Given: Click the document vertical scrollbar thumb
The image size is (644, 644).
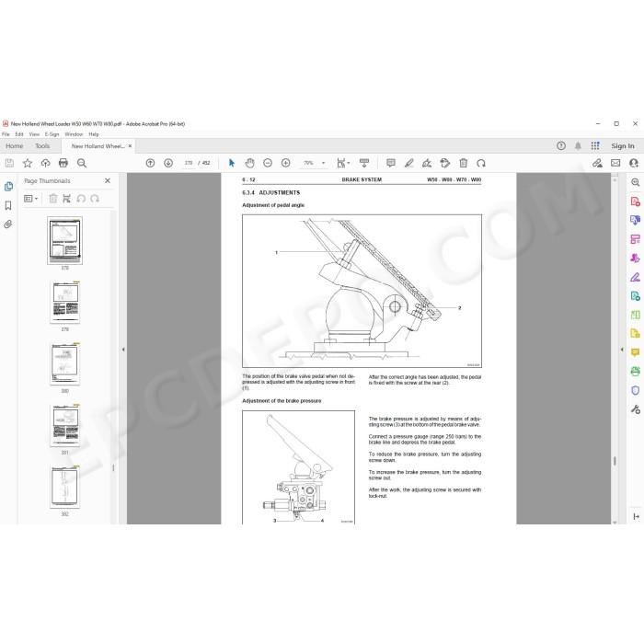Looking at the screenshot, I should tap(615, 461).
